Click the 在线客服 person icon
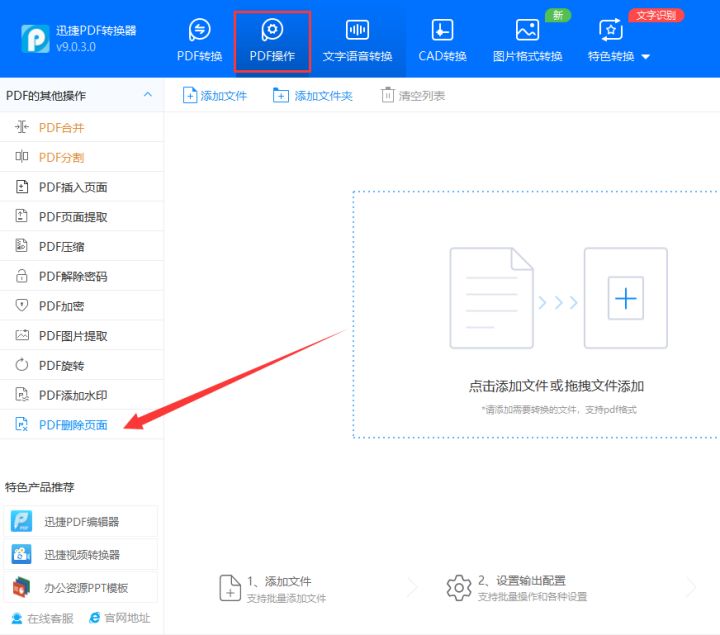This screenshot has height=635, width=720. [17, 618]
